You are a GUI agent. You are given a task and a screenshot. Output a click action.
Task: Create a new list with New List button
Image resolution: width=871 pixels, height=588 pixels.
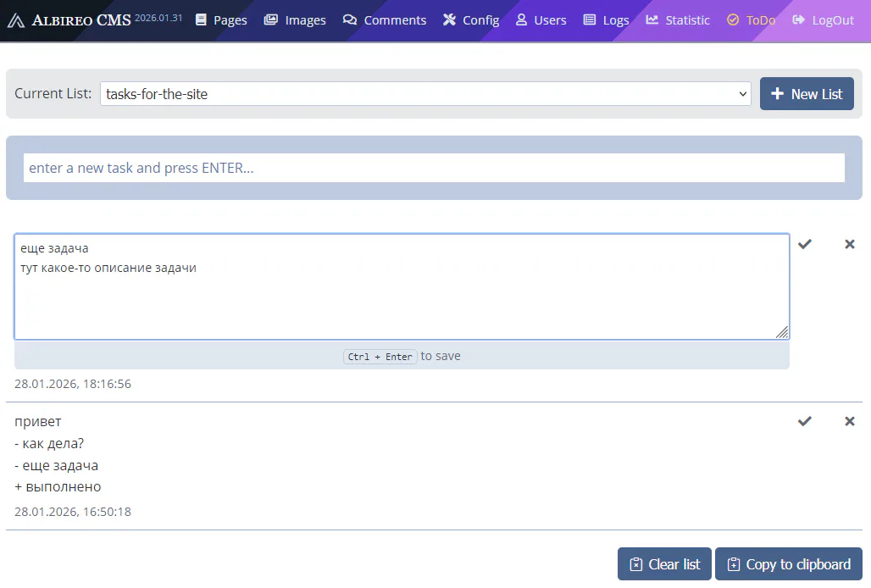[x=806, y=94]
